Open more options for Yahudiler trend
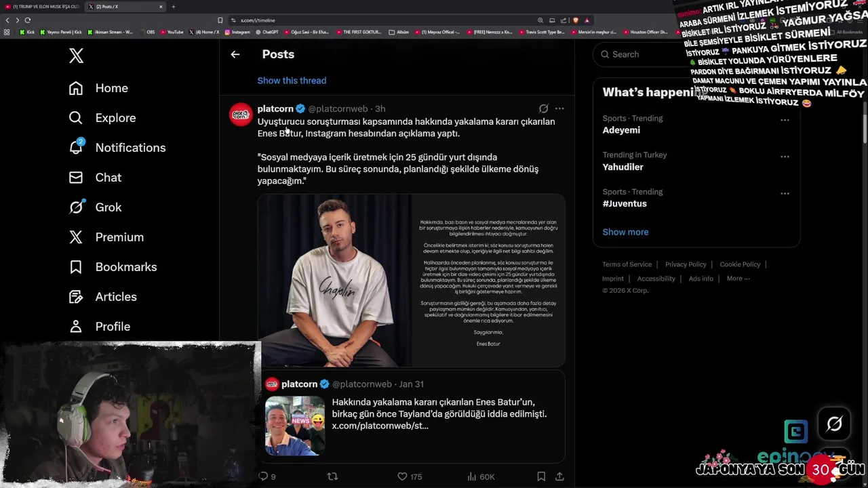The width and height of the screenshot is (868, 488). coord(785,157)
